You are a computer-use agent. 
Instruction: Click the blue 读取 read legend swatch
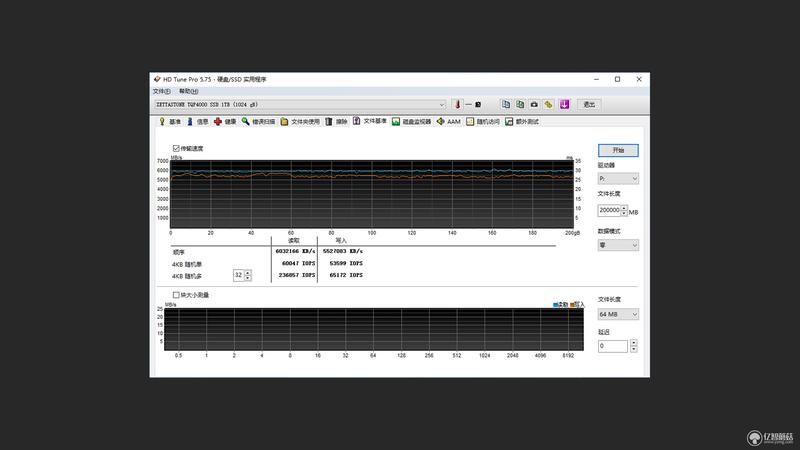[555, 305]
